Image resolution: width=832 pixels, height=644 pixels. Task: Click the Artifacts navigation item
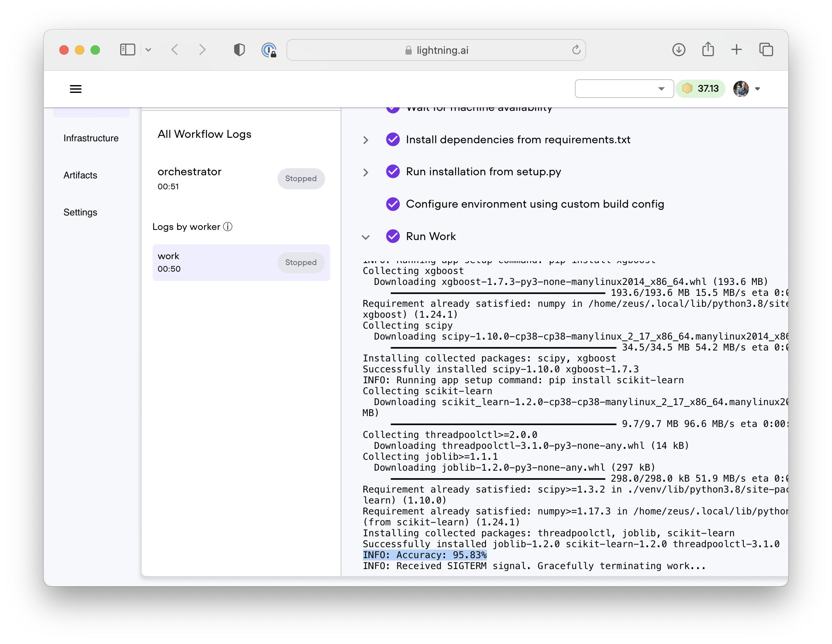point(79,174)
